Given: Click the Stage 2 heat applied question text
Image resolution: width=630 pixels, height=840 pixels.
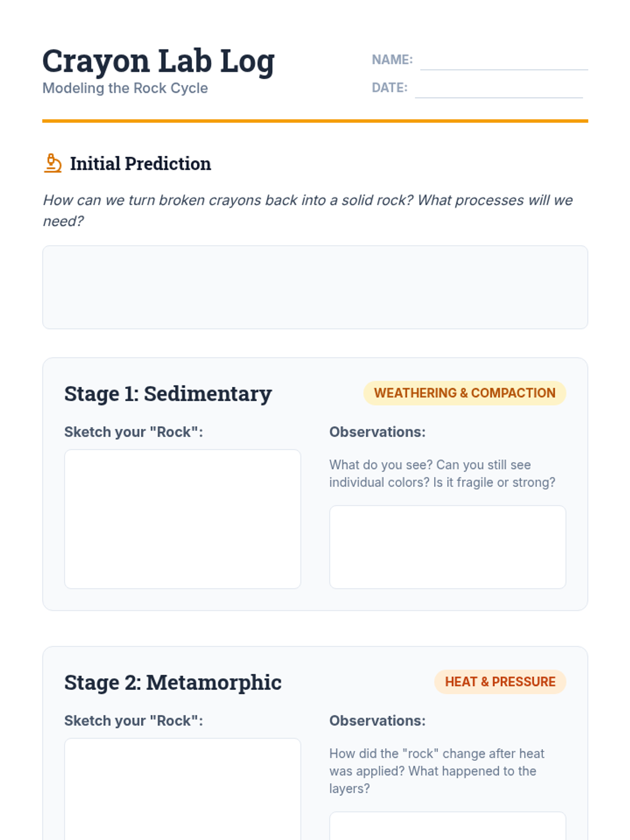Looking at the screenshot, I should [436, 771].
